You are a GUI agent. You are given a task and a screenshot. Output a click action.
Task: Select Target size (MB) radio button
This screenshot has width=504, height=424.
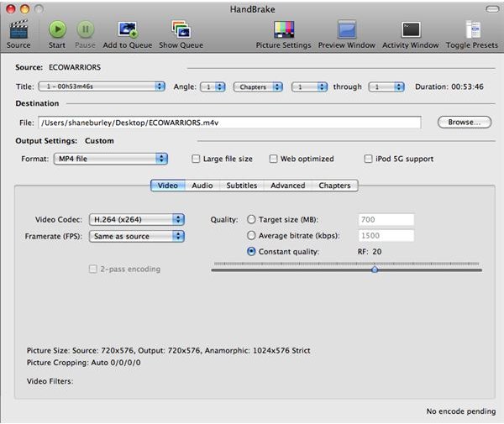[x=251, y=219]
